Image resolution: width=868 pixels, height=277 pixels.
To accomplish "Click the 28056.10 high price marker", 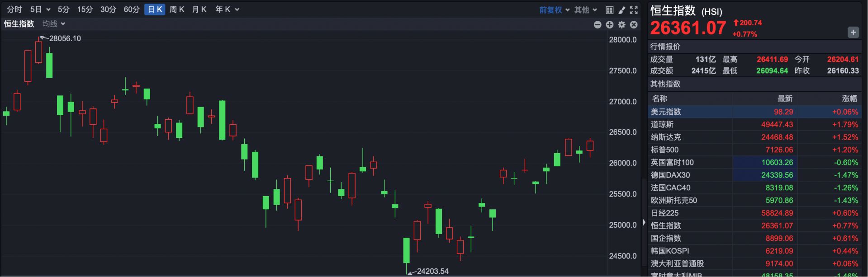I will pyautogui.click(x=65, y=38).
